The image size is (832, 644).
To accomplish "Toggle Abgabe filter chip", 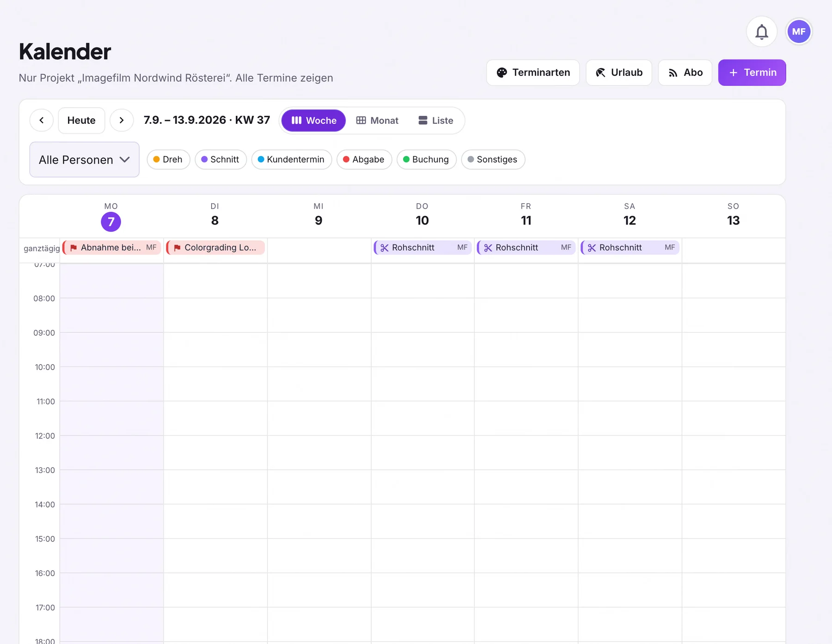I will pos(364,159).
